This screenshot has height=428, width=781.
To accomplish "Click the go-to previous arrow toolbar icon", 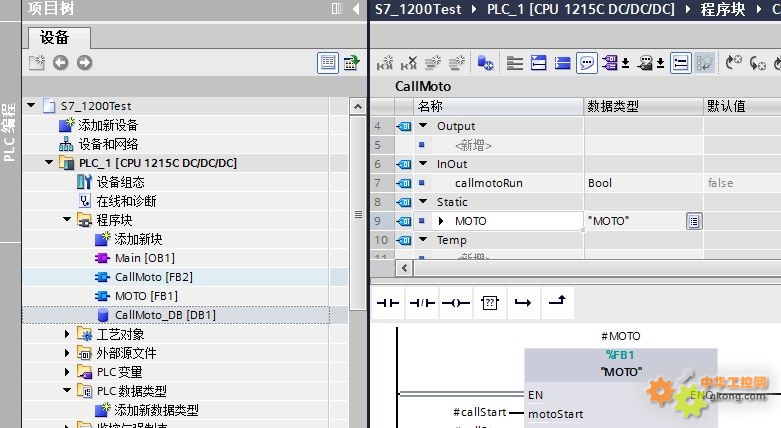I will point(734,63).
